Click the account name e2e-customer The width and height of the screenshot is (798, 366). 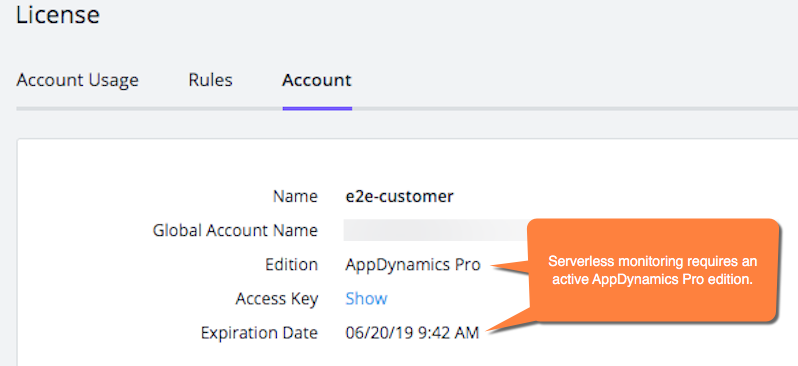[x=400, y=196]
